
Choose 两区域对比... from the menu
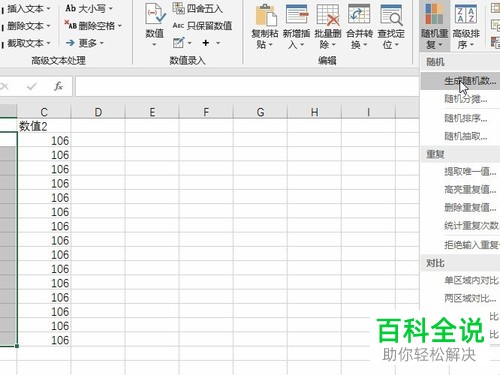[x=460, y=298]
